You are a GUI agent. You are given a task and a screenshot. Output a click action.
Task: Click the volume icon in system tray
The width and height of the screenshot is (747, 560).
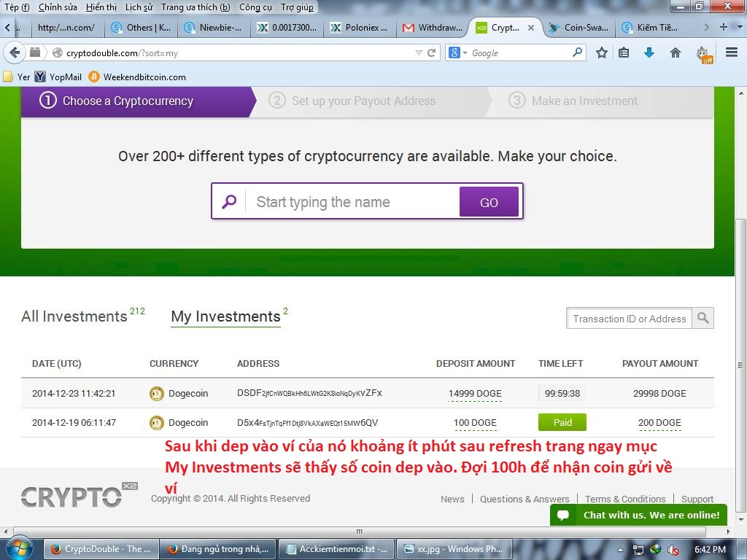(673, 550)
